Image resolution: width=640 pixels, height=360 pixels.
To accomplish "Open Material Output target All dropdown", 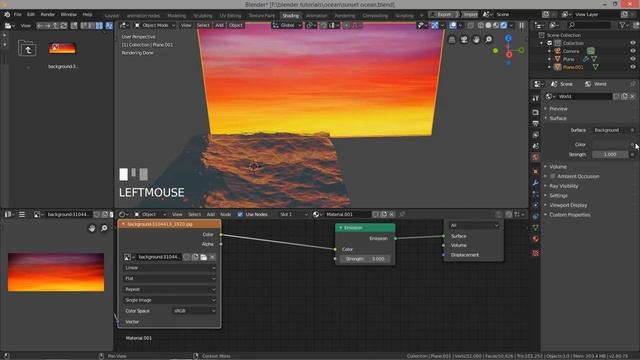I will pyautogui.click(x=473, y=225).
